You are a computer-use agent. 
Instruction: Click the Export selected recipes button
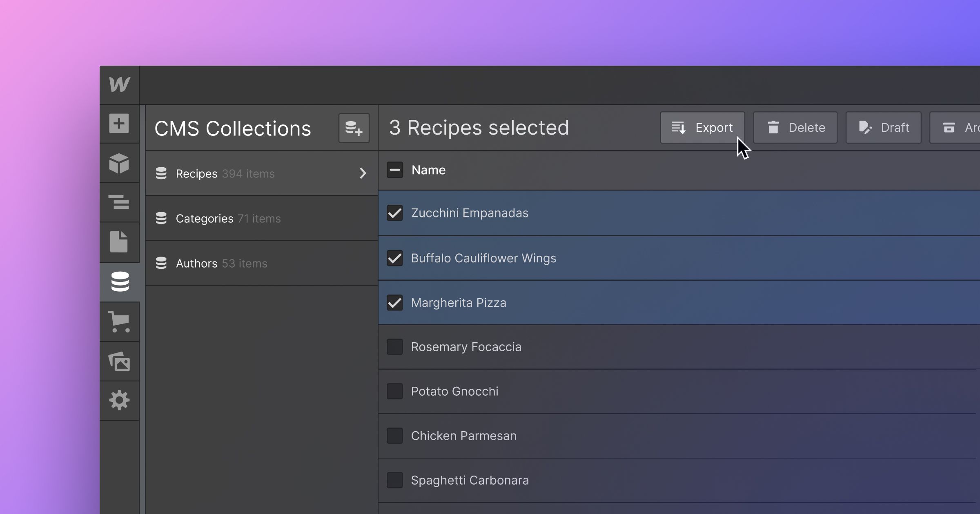coord(703,127)
